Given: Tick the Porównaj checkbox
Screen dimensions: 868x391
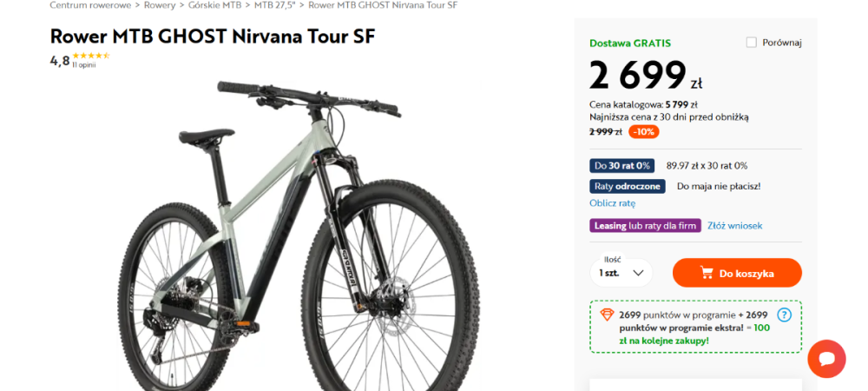Looking at the screenshot, I should coord(752,43).
